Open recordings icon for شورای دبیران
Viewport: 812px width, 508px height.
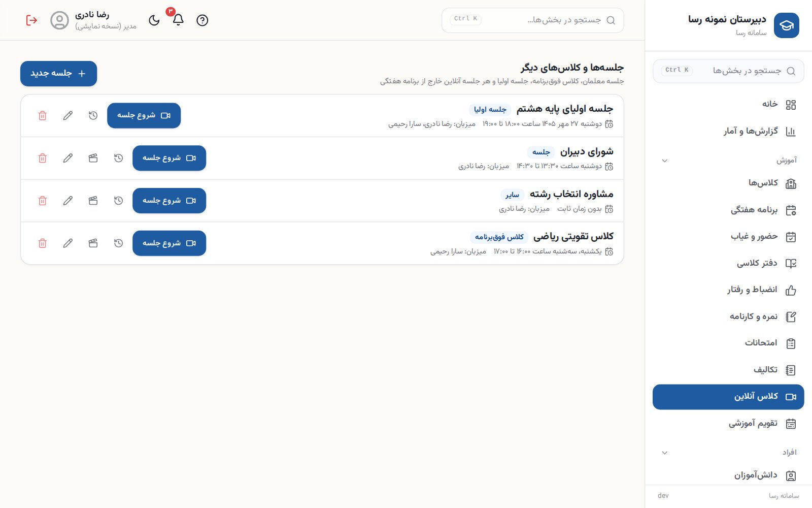tap(93, 158)
